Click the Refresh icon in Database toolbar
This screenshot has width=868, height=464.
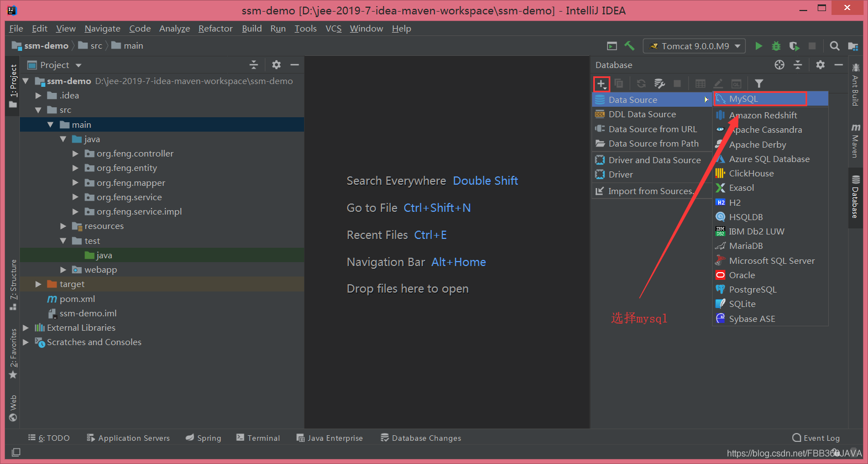pos(641,84)
